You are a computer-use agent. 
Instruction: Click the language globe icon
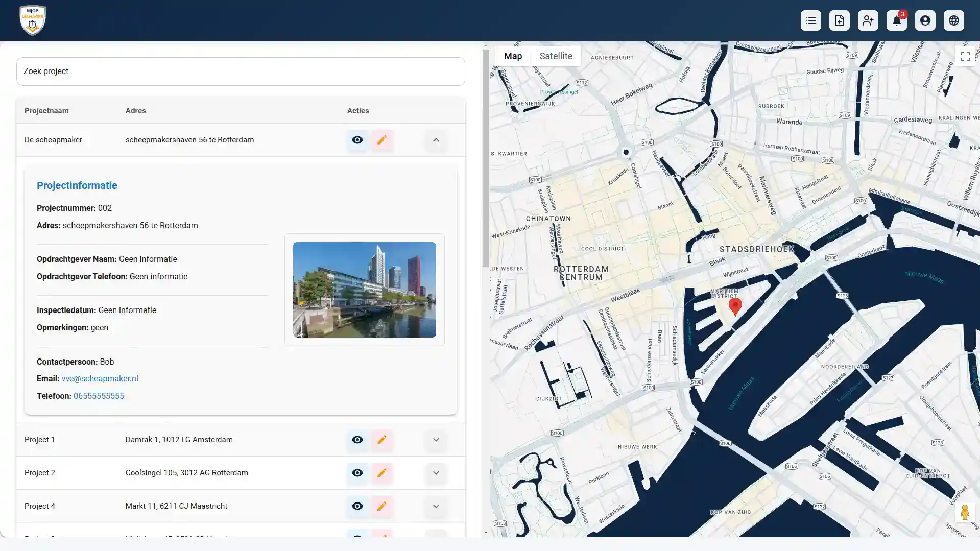[x=953, y=20]
